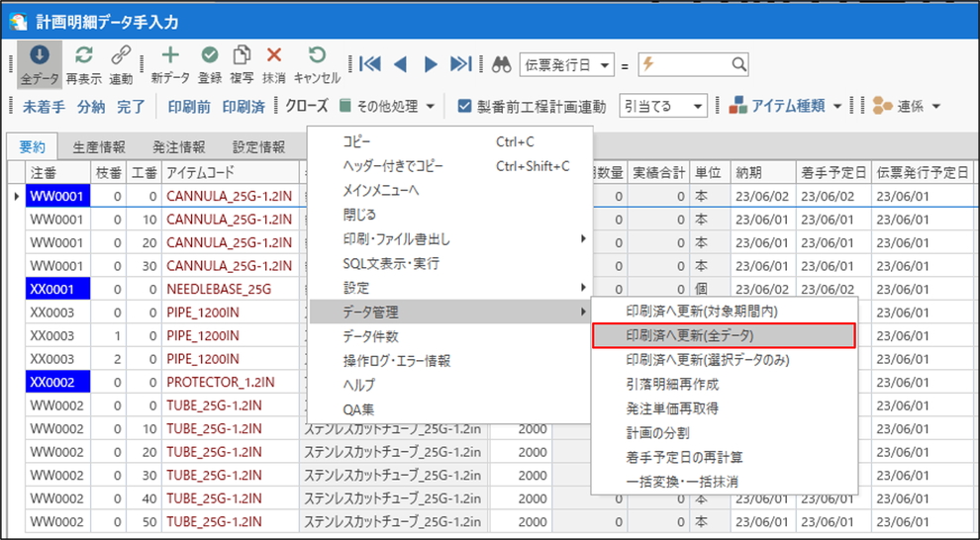Screen dimensions: 980x540
Task: Open the 引当てる combo box
Action: pos(663,106)
